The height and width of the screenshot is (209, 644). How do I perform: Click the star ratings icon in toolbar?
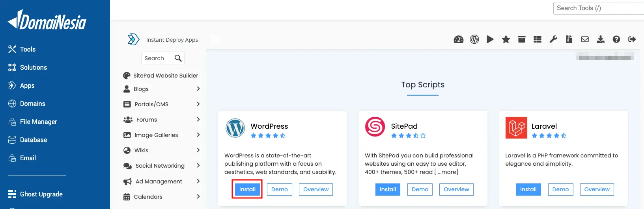pos(506,39)
